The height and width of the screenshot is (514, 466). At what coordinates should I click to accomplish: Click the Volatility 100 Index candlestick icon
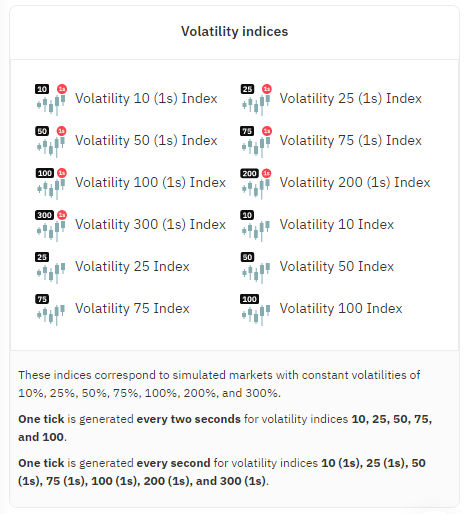pyautogui.click(x=256, y=310)
